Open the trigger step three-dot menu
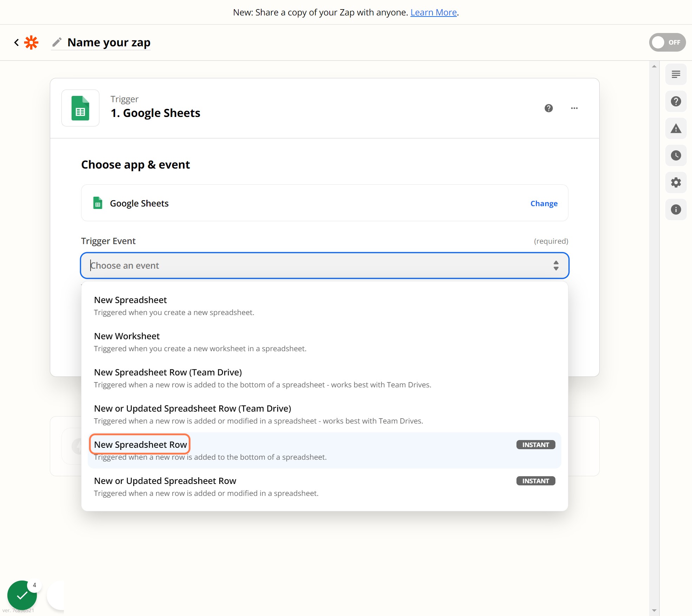 (x=574, y=108)
